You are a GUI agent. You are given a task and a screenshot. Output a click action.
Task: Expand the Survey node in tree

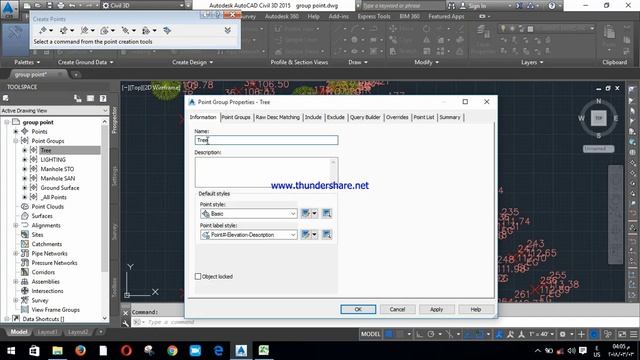pyautogui.click(x=16, y=300)
